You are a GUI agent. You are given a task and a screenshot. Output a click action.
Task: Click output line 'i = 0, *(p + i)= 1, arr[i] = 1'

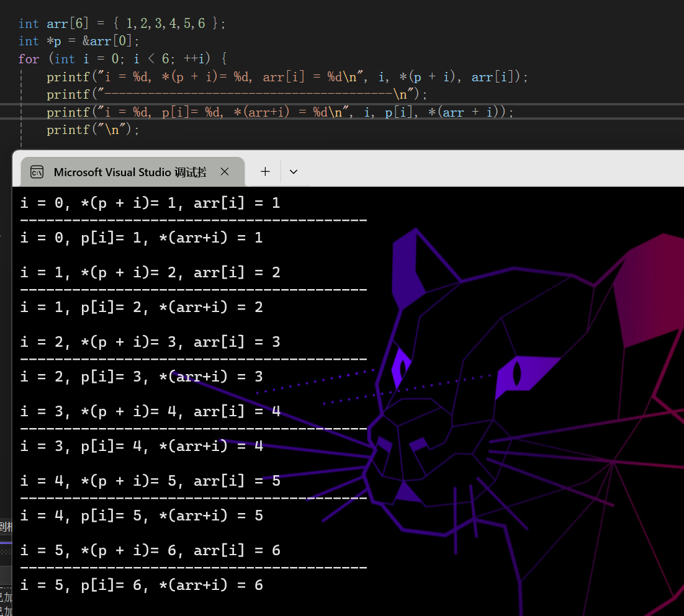pos(150,203)
